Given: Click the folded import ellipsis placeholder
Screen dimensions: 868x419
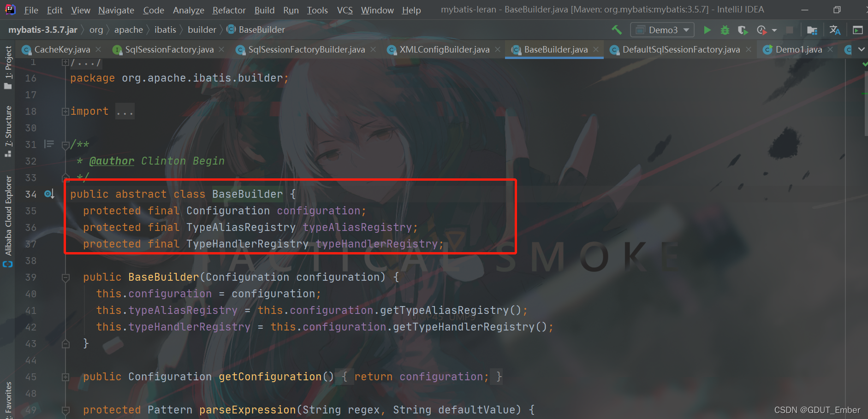Looking at the screenshot, I should pos(125,111).
